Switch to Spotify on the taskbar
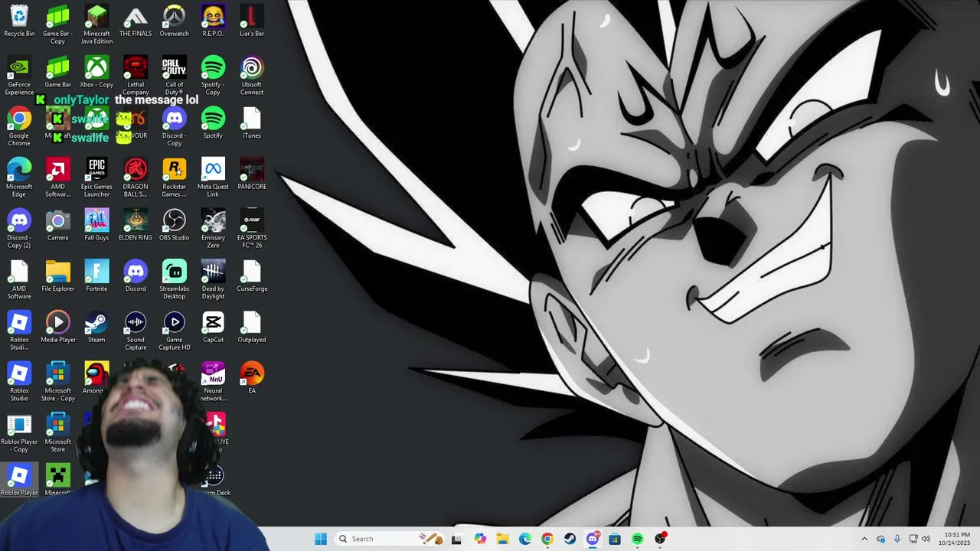980x551 pixels. click(638, 539)
